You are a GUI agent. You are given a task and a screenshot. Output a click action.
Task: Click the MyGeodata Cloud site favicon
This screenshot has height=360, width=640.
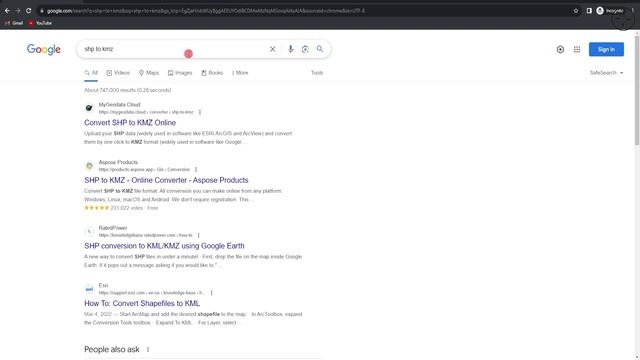point(89,108)
